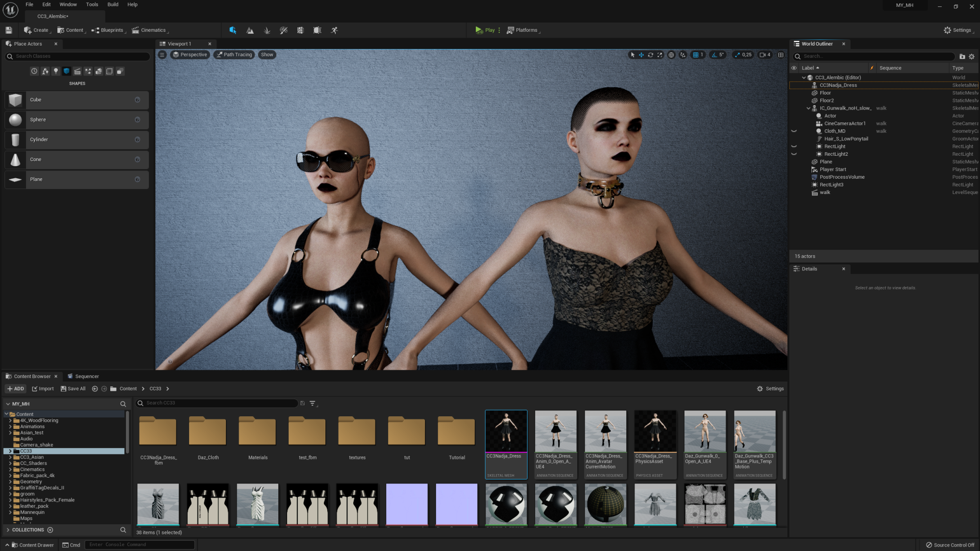Navigate back in Content Browser history
The width and height of the screenshot is (980, 551).
coord(95,389)
